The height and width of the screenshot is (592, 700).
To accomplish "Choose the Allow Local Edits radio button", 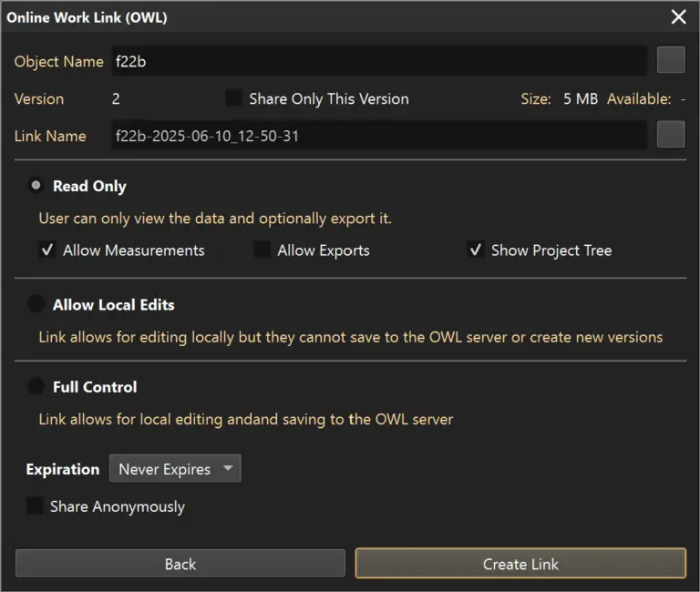I will 36,304.
